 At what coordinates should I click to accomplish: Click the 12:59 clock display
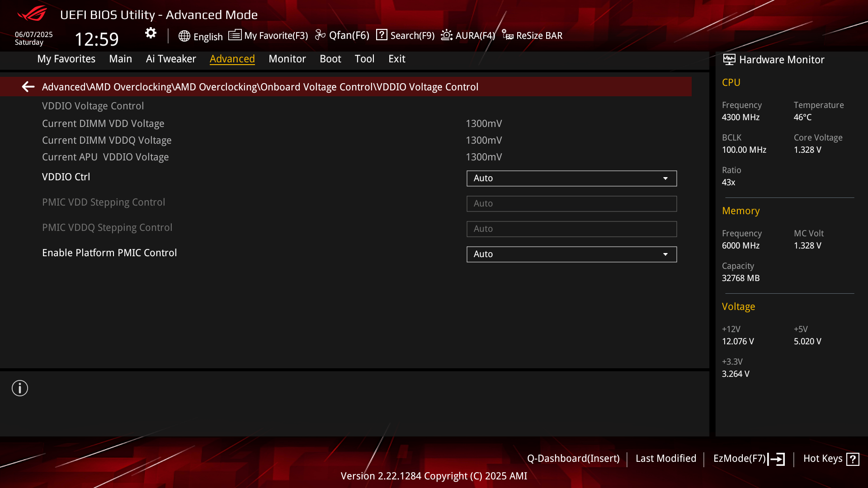(x=96, y=39)
